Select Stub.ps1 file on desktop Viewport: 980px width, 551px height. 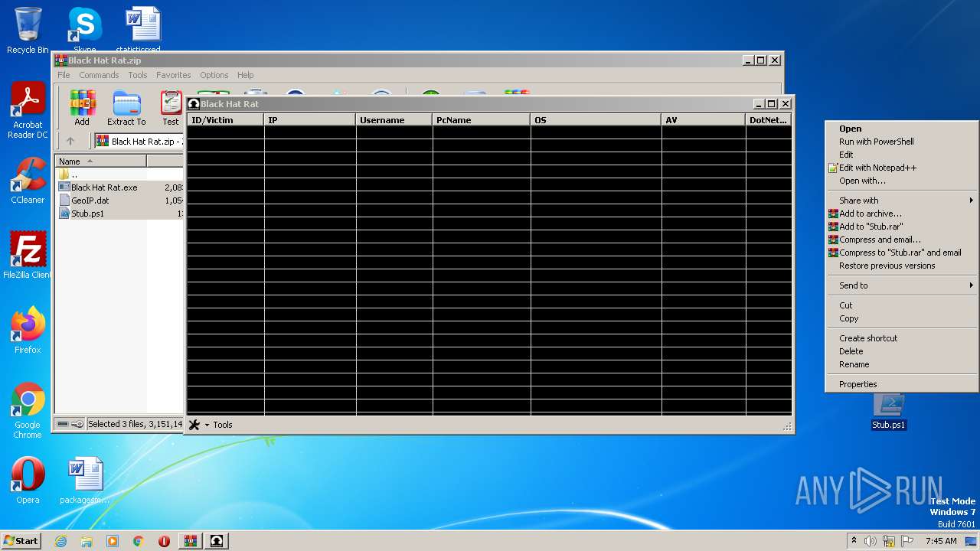click(888, 412)
